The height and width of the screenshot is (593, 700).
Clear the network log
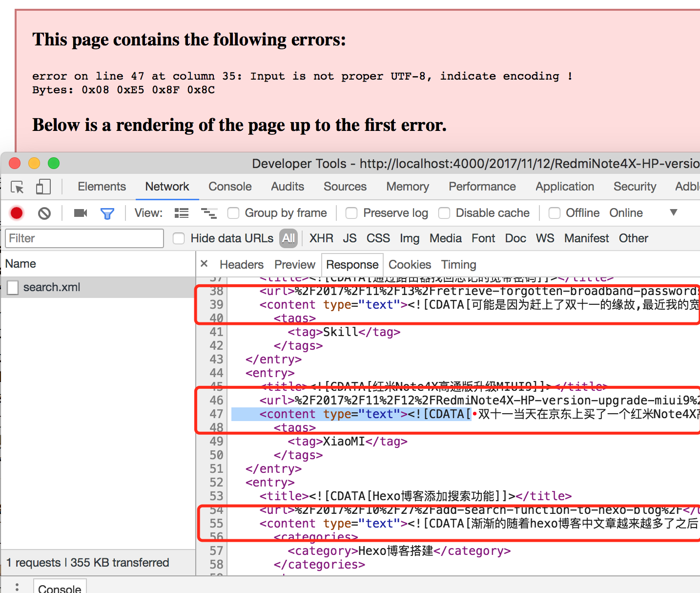click(x=44, y=213)
